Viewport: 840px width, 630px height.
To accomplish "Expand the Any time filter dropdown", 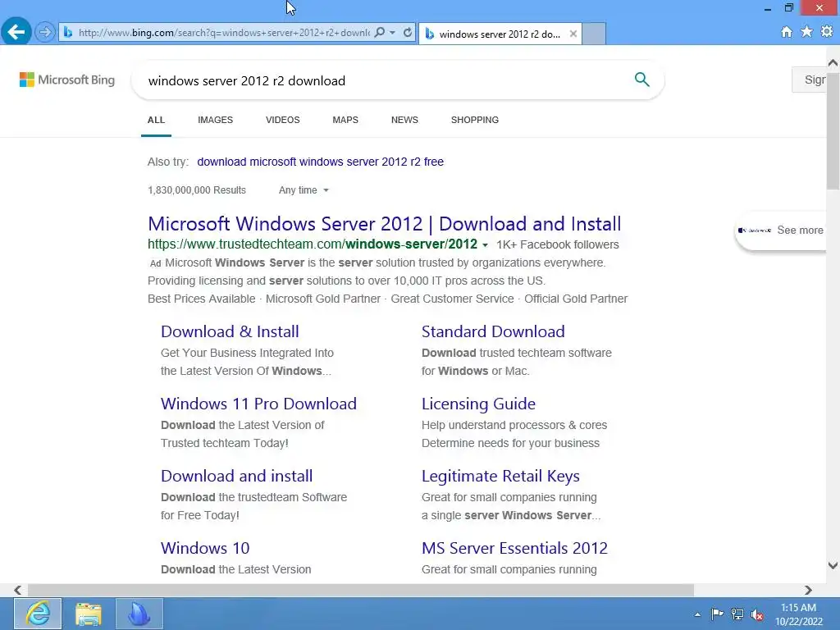I will coord(304,190).
